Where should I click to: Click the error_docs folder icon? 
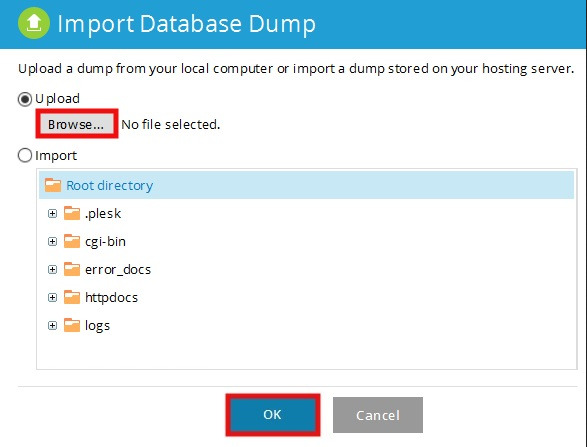pos(72,270)
